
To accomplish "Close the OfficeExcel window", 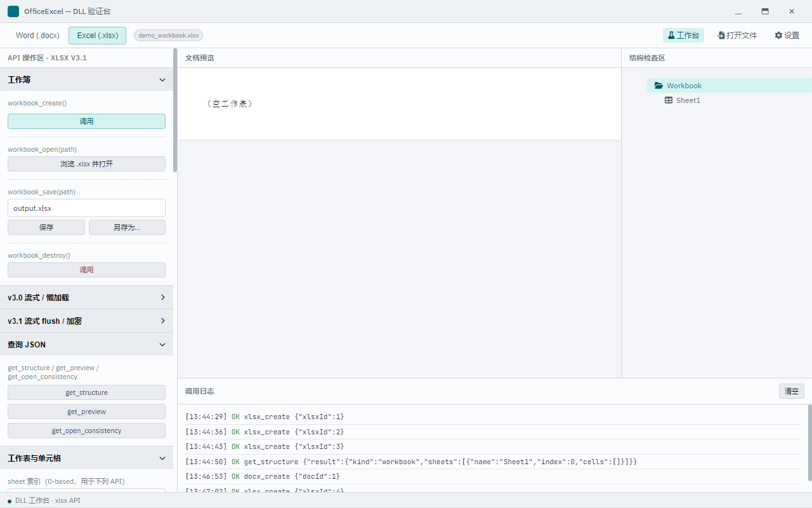I will pyautogui.click(x=792, y=11).
